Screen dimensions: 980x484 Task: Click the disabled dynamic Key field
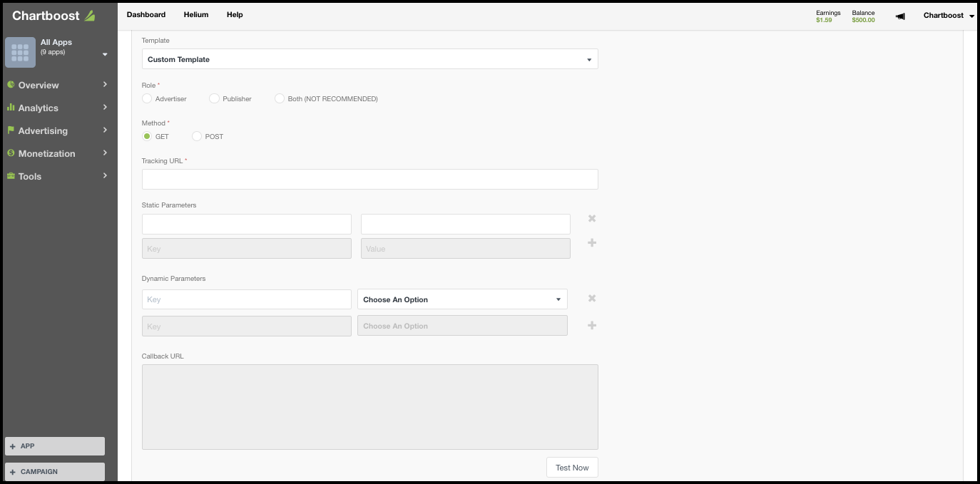point(247,326)
